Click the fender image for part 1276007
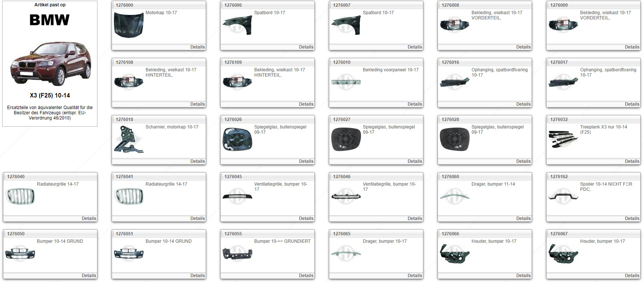 [x=346, y=25]
